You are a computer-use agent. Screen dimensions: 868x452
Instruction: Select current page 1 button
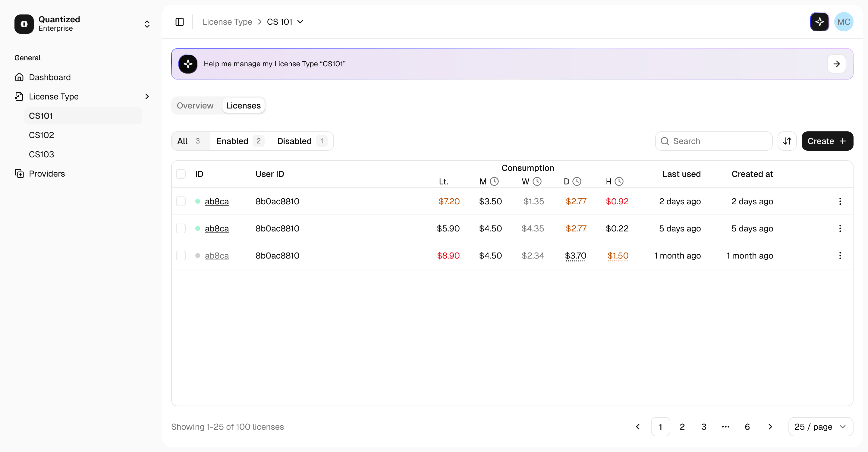pos(660,427)
